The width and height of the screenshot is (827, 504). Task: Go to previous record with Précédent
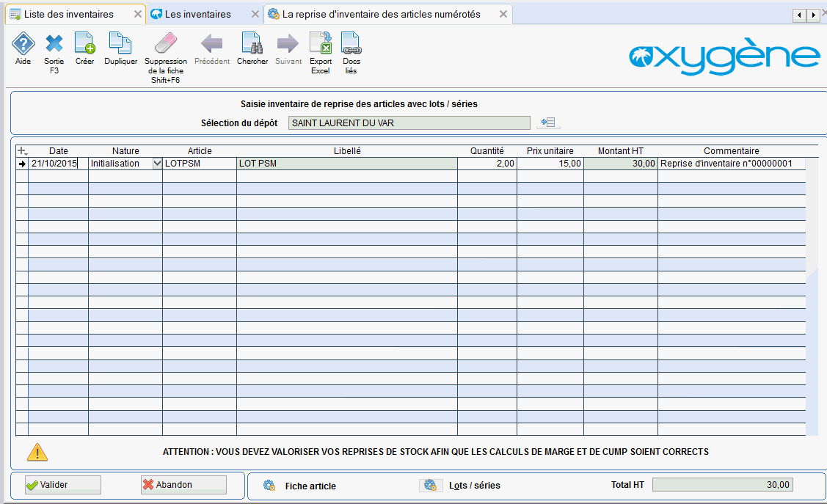tap(212, 43)
